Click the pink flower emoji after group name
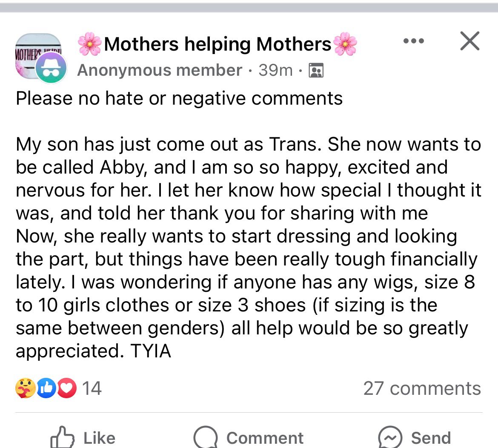 pos(345,44)
